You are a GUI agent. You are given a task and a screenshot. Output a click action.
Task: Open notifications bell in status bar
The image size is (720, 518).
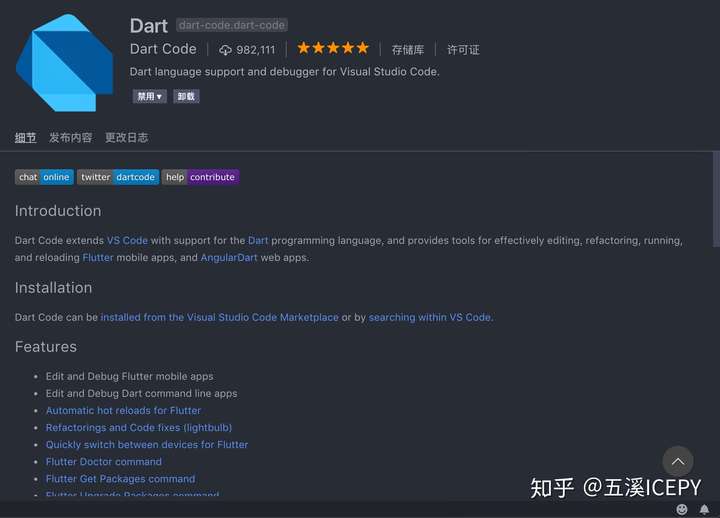tap(704, 509)
